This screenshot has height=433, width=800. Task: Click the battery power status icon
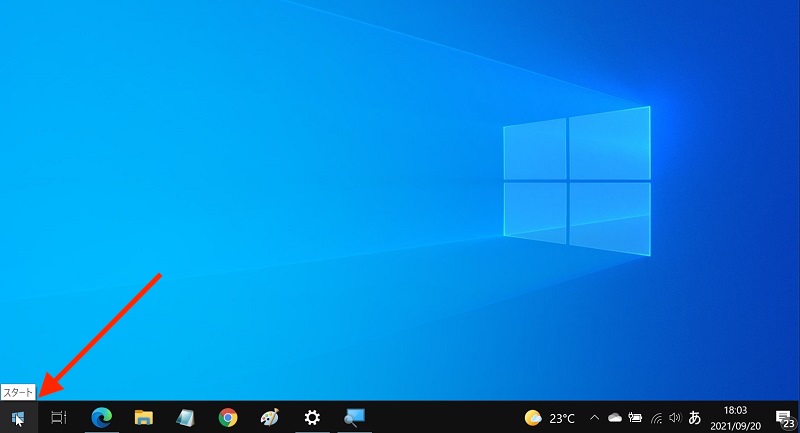pyautogui.click(x=635, y=417)
